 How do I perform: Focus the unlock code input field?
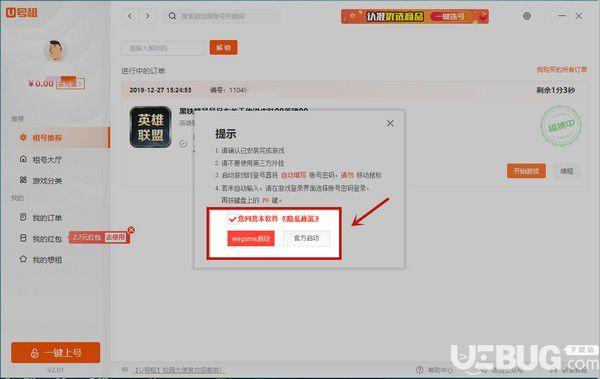pos(163,48)
